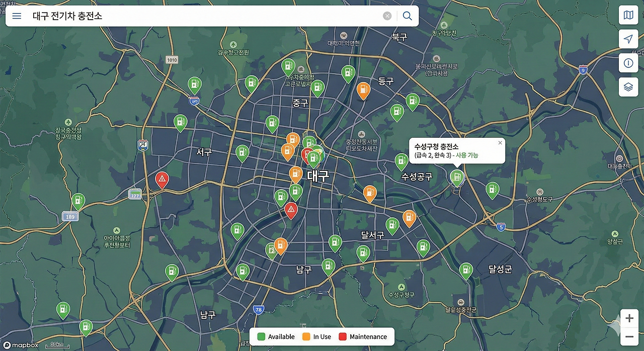Click the 수성구청 충전소 popup title
The width and height of the screenshot is (644, 351).
click(x=436, y=146)
